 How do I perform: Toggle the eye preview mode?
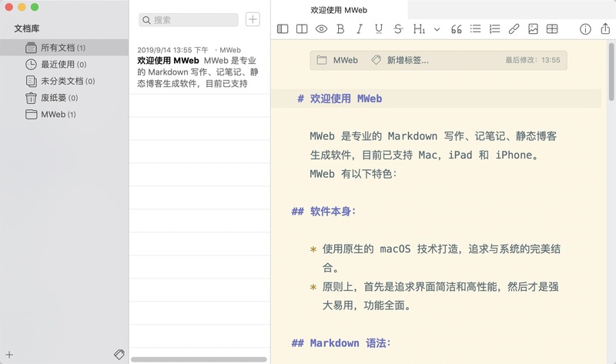[321, 29]
